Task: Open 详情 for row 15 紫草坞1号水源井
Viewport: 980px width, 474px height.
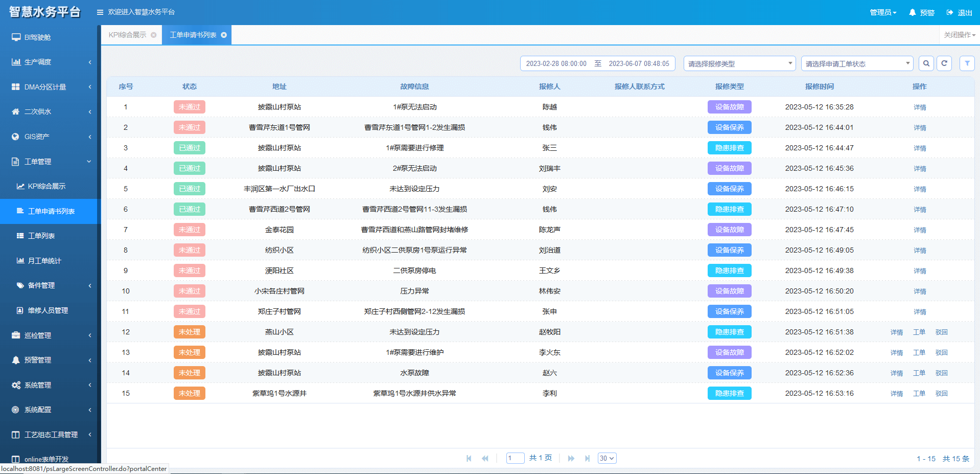Action: click(x=897, y=394)
